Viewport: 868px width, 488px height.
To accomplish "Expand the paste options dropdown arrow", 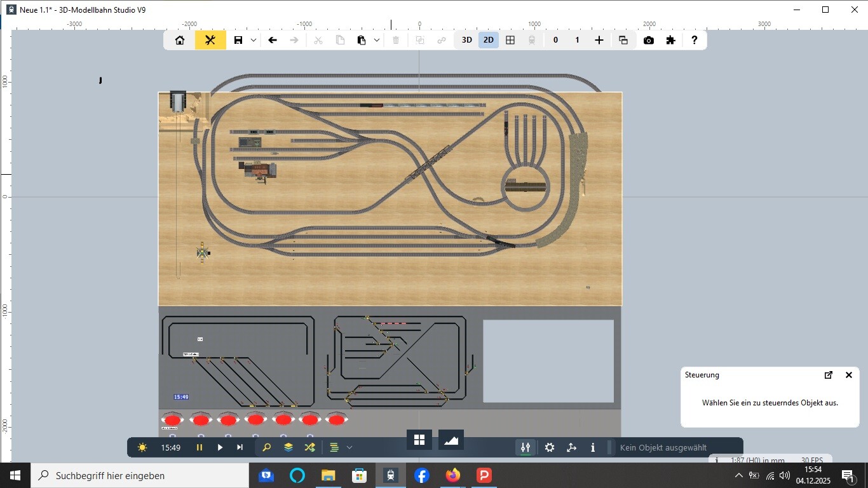I will click(x=377, y=40).
